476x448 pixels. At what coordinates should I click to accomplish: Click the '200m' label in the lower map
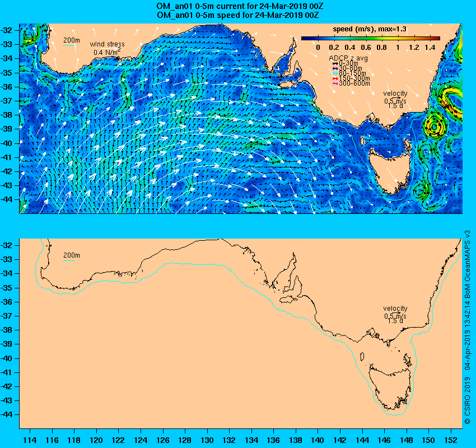(72, 255)
